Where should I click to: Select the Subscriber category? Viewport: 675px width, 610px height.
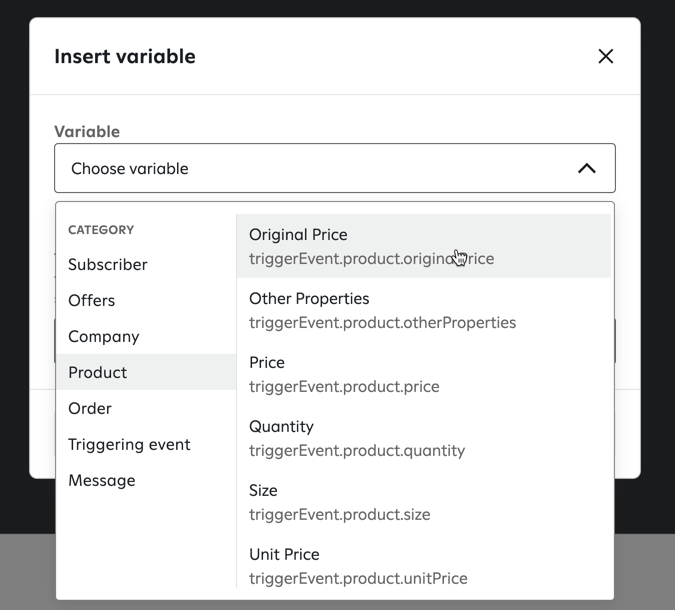[146, 264]
